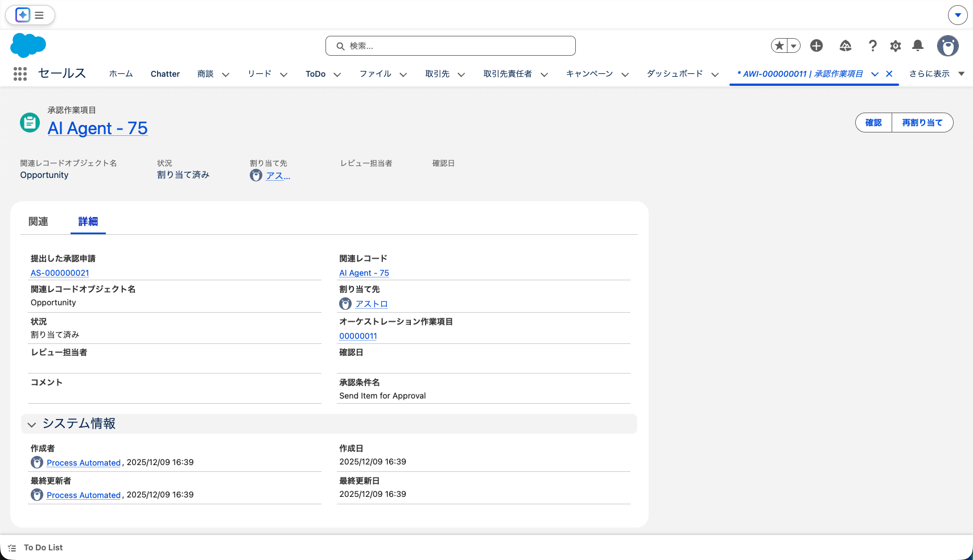Expand the ToDo tab dropdown chevron
973x560 pixels.
coord(337,74)
